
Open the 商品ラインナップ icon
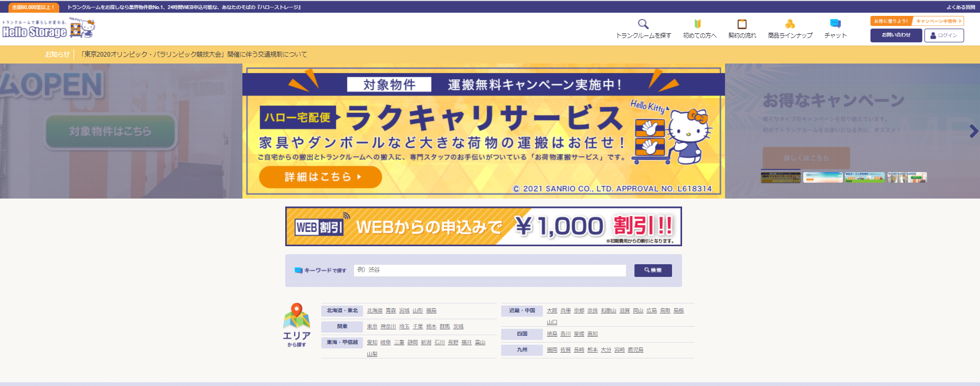pyautogui.click(x=790, y=24)
